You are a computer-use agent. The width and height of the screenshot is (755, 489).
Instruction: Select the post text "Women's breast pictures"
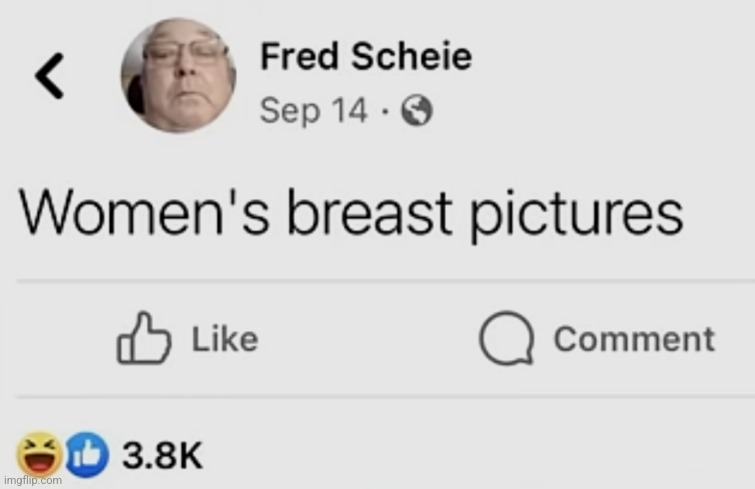pyautogui.click(x=351, y=213)
